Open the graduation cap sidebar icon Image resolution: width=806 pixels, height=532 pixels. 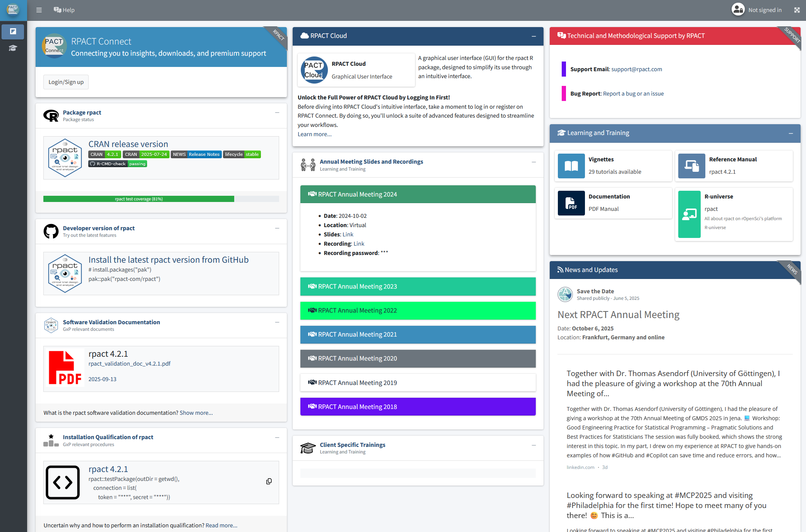click(x=13, y=48)
